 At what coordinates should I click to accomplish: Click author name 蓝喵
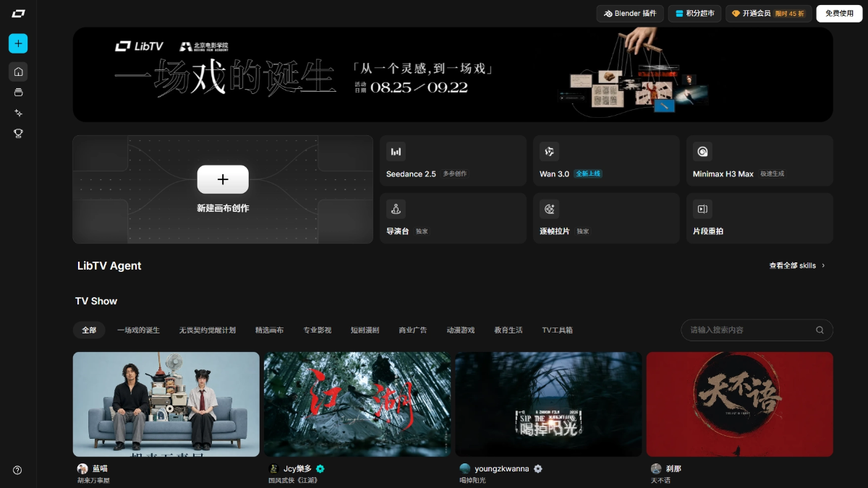tap(100, 468)
